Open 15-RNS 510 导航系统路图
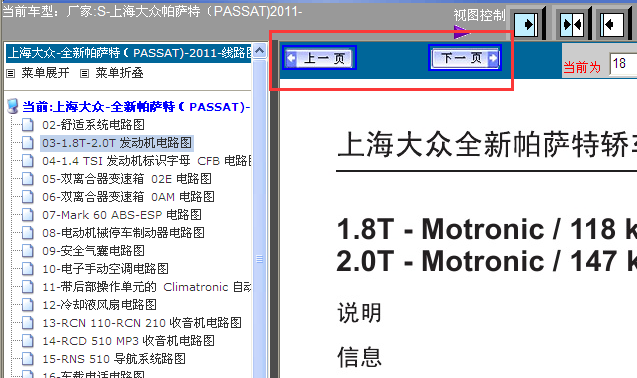This screenshot has height=378, width=637. pos(114,359)
